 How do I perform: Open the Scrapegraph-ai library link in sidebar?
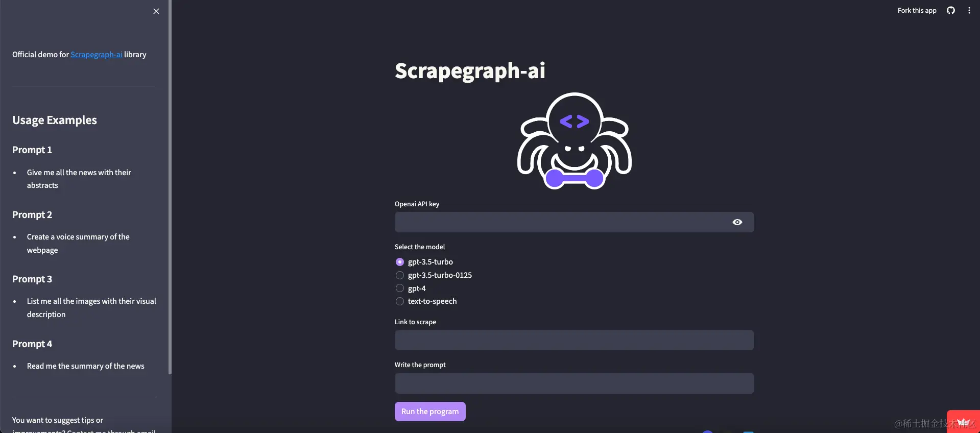(96, 55)
